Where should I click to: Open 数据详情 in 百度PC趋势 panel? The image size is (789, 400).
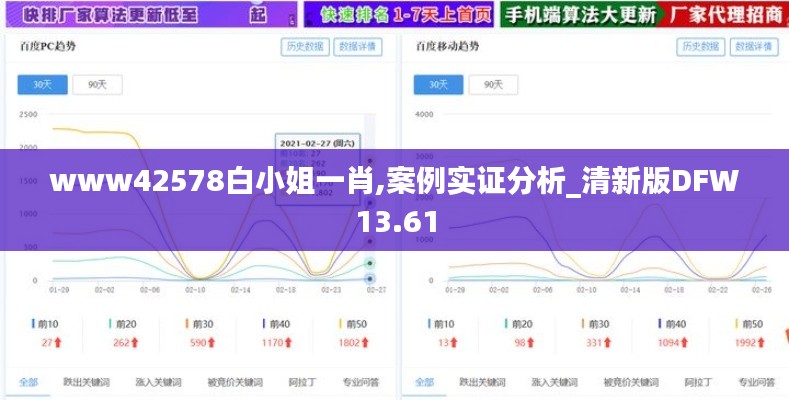pos(357,47)
